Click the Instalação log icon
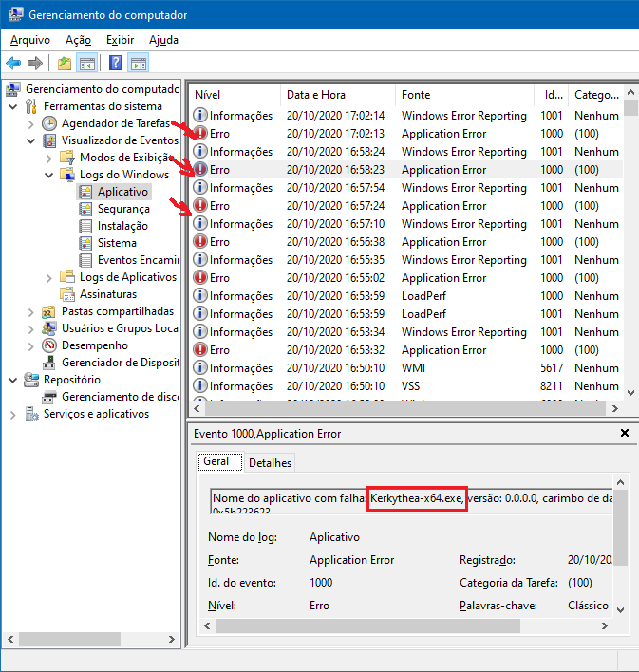The width and height of the screenshot is (639, 672). (x=85, y=226)
